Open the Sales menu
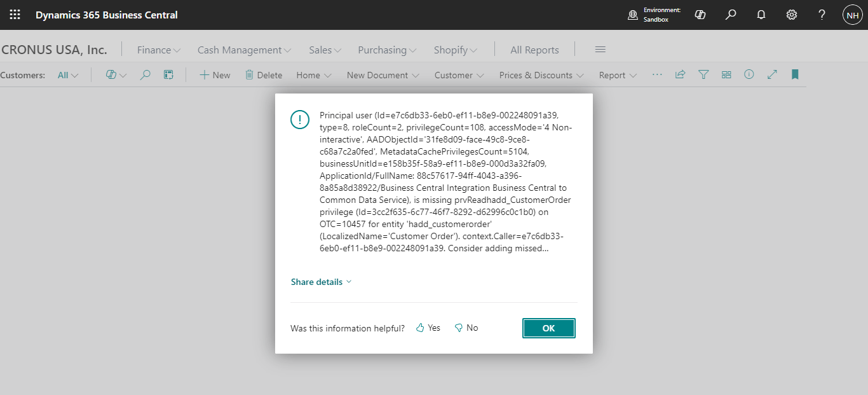The width and height of the screenshot is (868, 395). pyautogui.click(x=325, y=50)
